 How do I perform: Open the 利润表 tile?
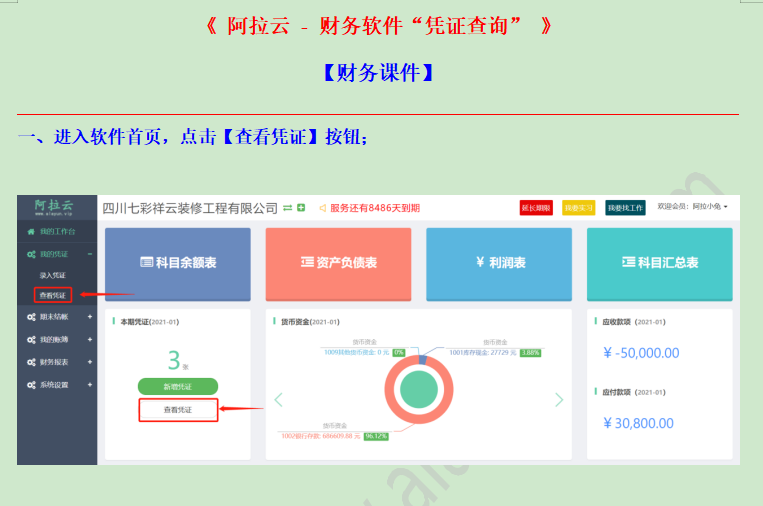click(x=499, y=264)
